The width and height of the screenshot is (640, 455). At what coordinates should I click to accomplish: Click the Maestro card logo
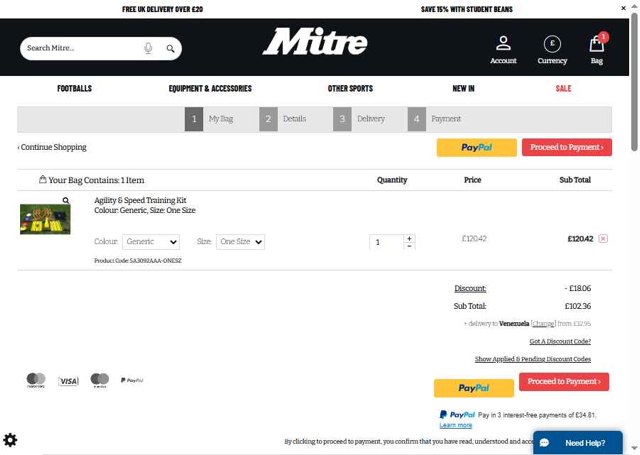[x=100, y=380]
